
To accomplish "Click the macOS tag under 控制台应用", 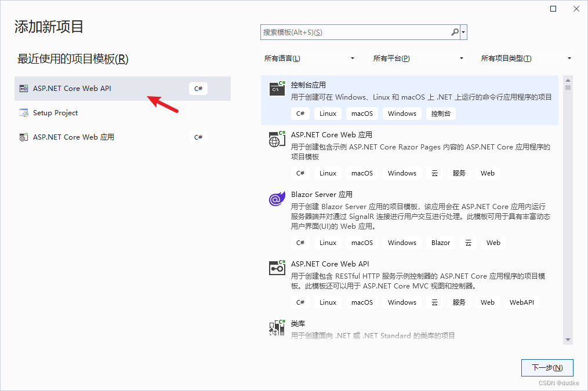I will [x=362, y=114].
